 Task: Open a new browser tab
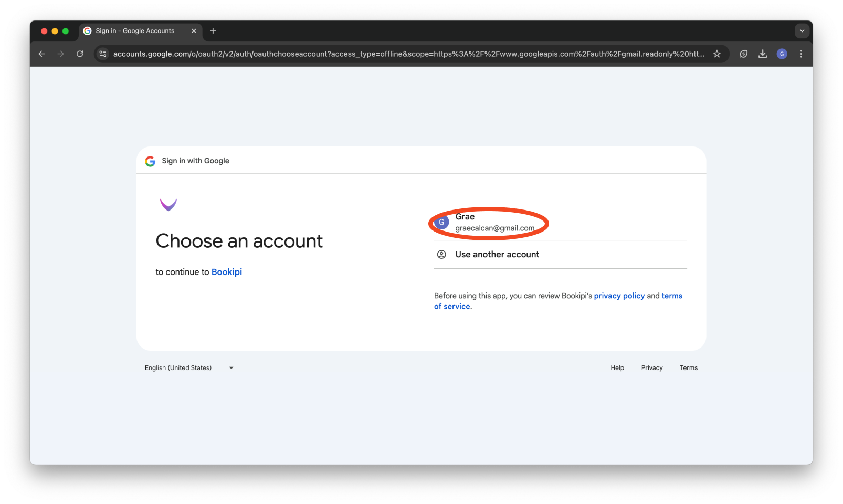click(213, 31)
